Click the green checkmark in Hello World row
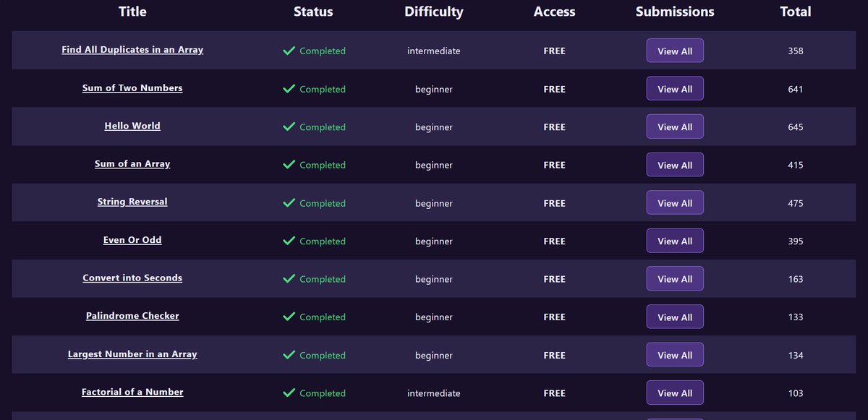868x420 pixels. click(289, 127)
